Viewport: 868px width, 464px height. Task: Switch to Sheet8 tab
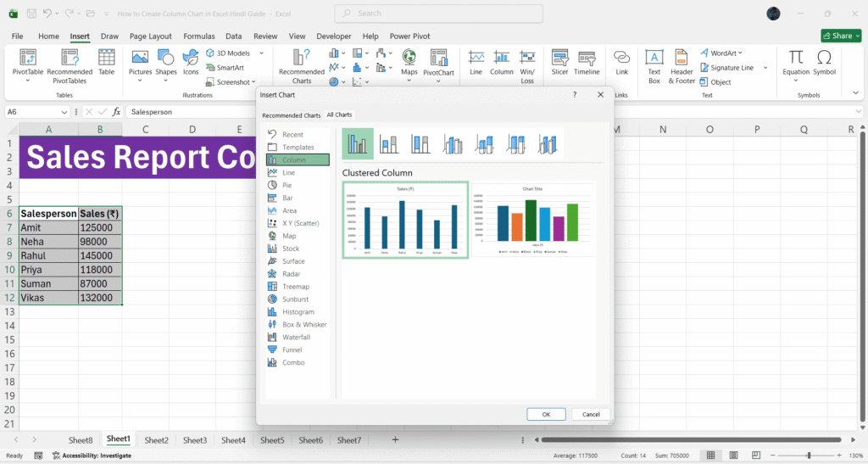pyautogui.click(x=81, y=440)
